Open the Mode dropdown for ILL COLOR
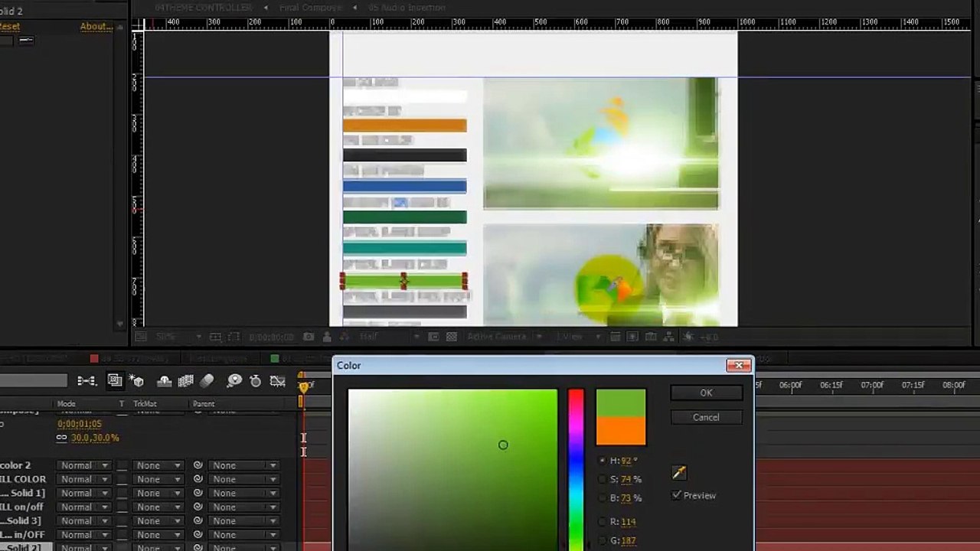The image size is (980, 551). click(84, 479)
